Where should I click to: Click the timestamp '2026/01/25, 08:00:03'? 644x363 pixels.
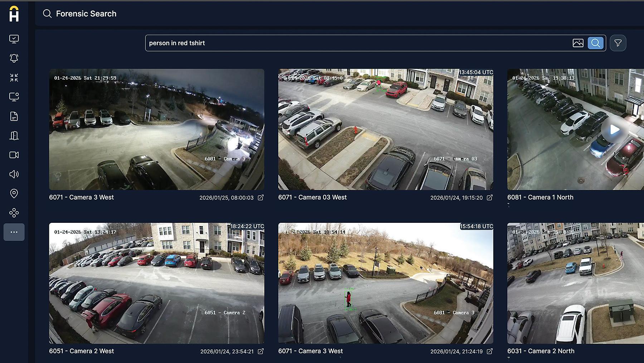pos(226,198)
